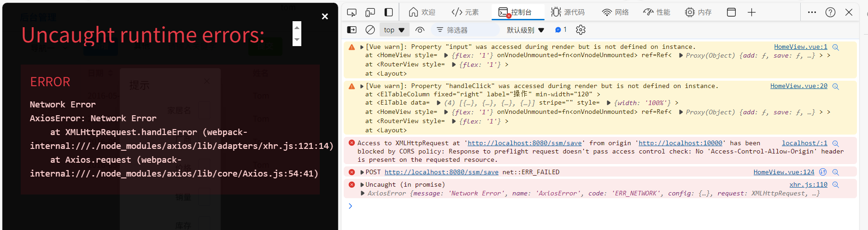Dismiss the Uncaught runtime errors overlay

click(325, 17)
